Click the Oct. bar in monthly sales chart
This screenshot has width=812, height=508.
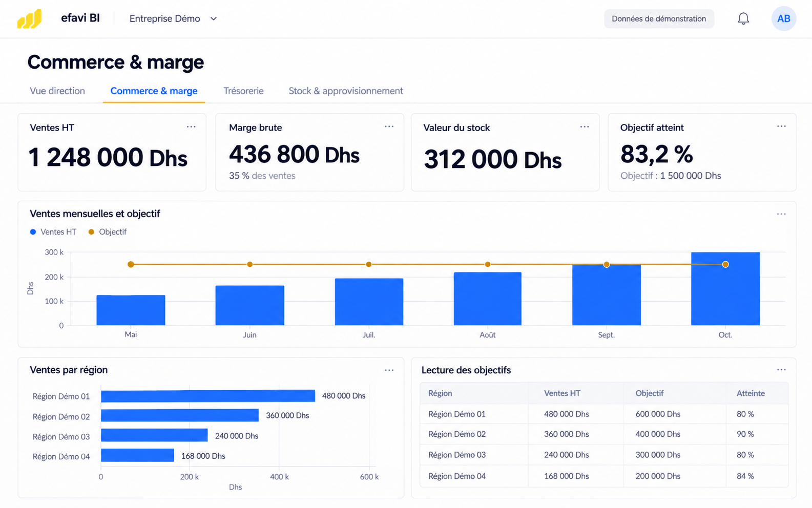point(725,289)
